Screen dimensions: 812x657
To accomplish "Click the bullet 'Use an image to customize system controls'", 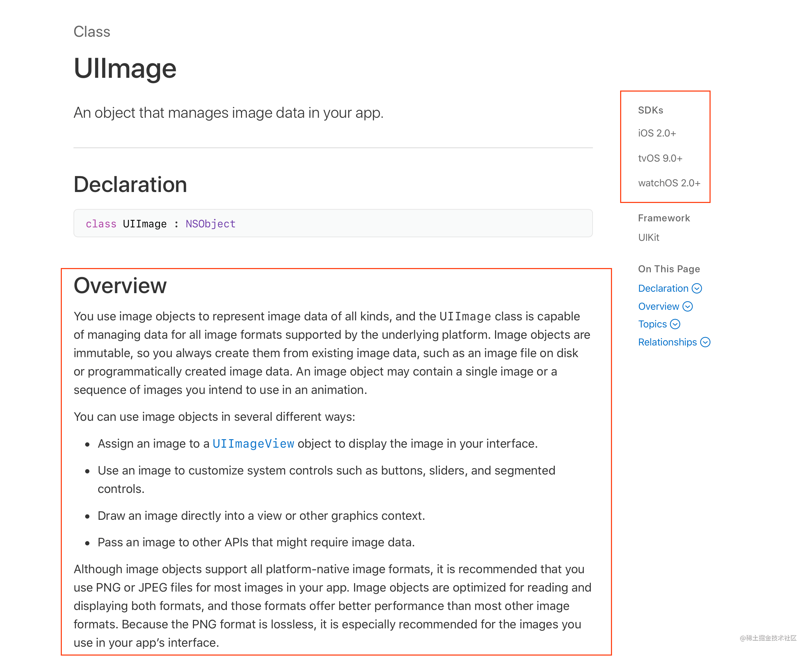I will (x=326, y=479).
